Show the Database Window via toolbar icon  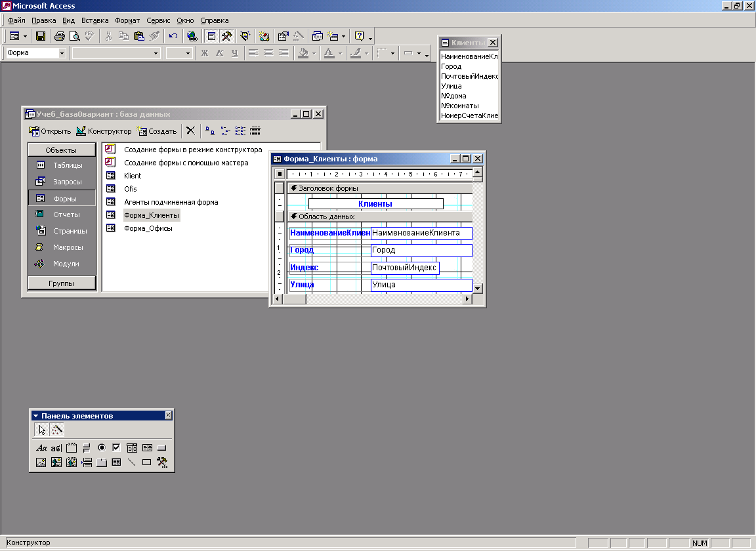pyautogui.click(x=317, y=36)
